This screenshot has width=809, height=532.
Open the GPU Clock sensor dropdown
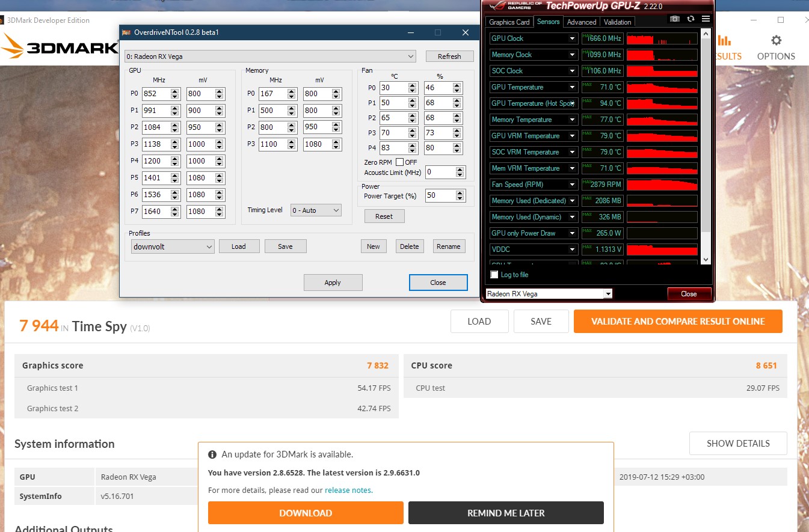point(572,38)
